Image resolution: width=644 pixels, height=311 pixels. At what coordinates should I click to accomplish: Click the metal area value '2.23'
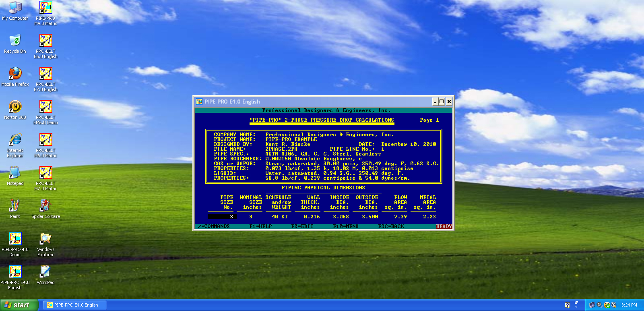(429, 217)
